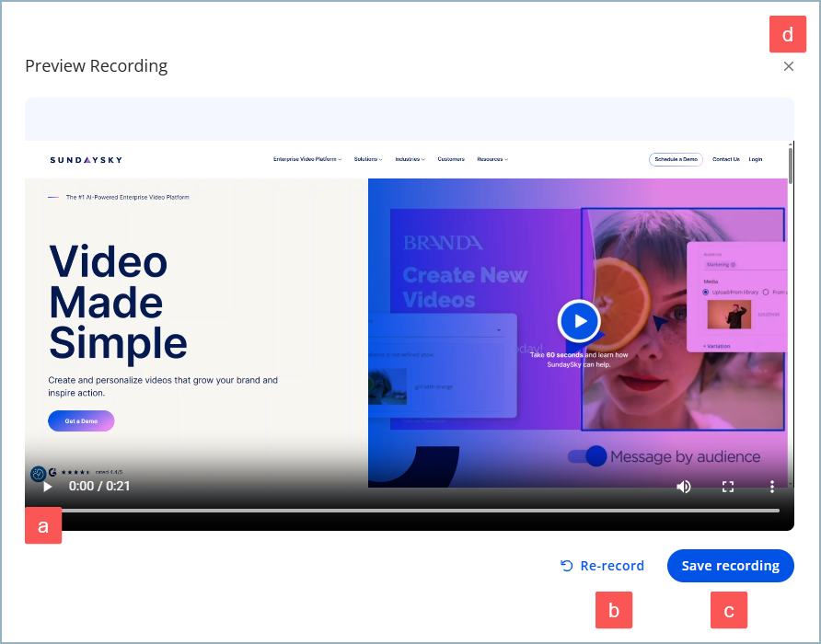The image size is (821, 644).
Task: Click Save recording
Action: point(731,566)
